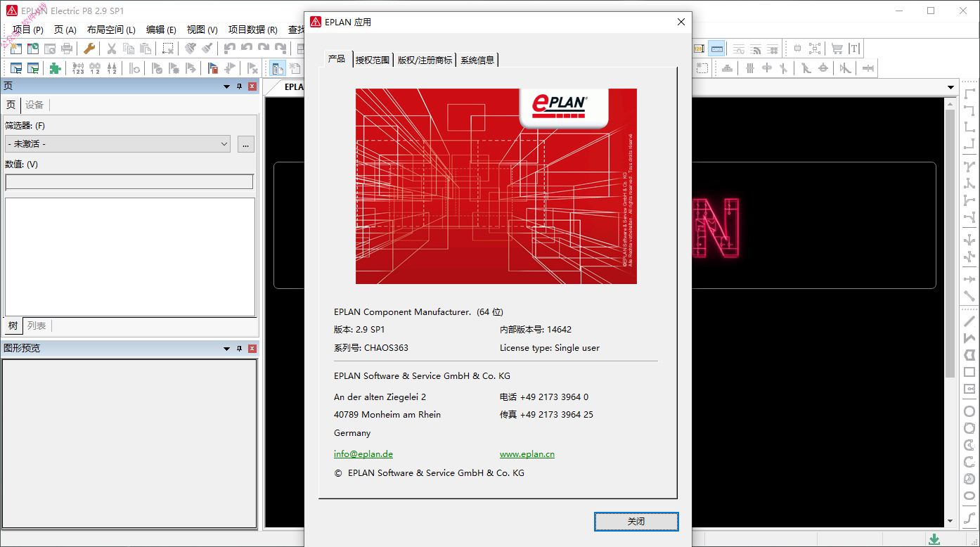This screenshot has width=980, height=547.
Task: Switch to the 系统信息 tab
Action: pos(477,60)
